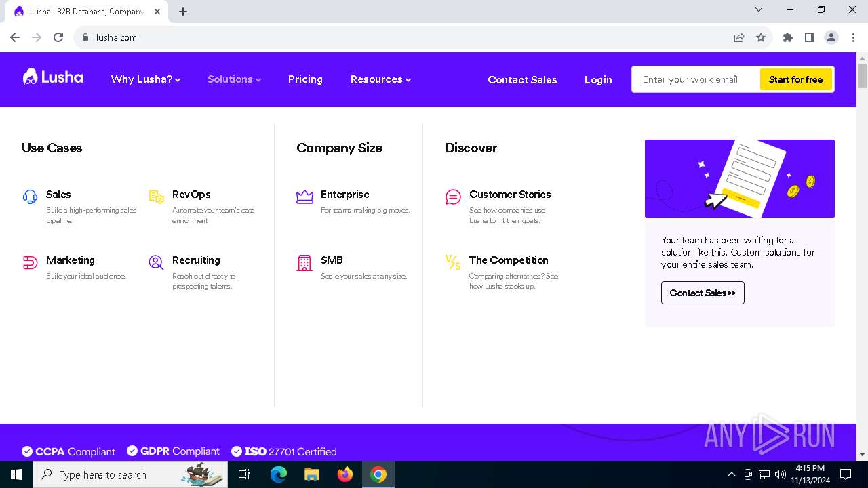Click the taskbar clock showing 4:15 PM
Viewport: 868px width, 488px height.
pos(810,474)
